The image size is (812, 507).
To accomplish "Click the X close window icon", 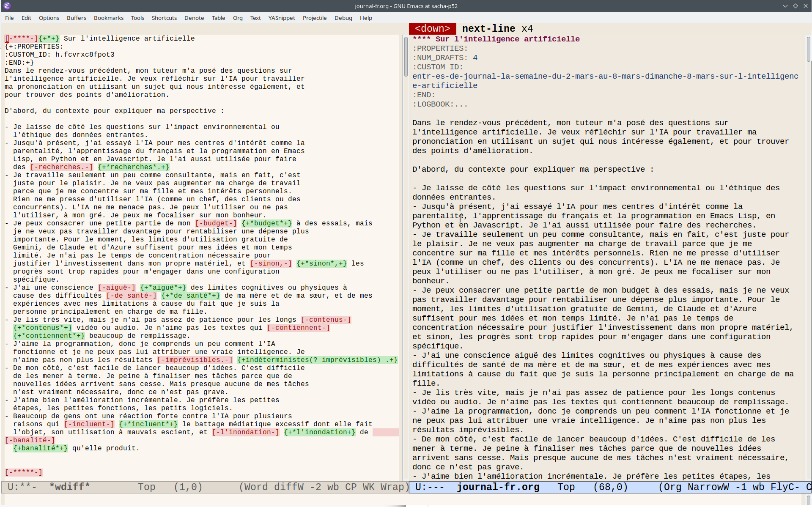I will 805,6.
